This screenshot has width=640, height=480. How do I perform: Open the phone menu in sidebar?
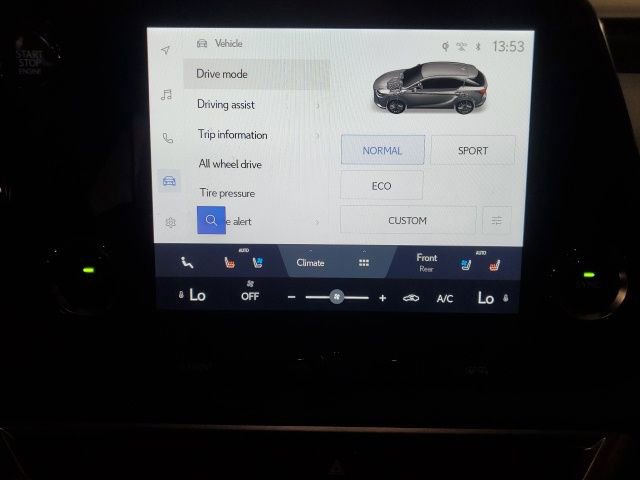pyautogui.click(x=168, y=138)
